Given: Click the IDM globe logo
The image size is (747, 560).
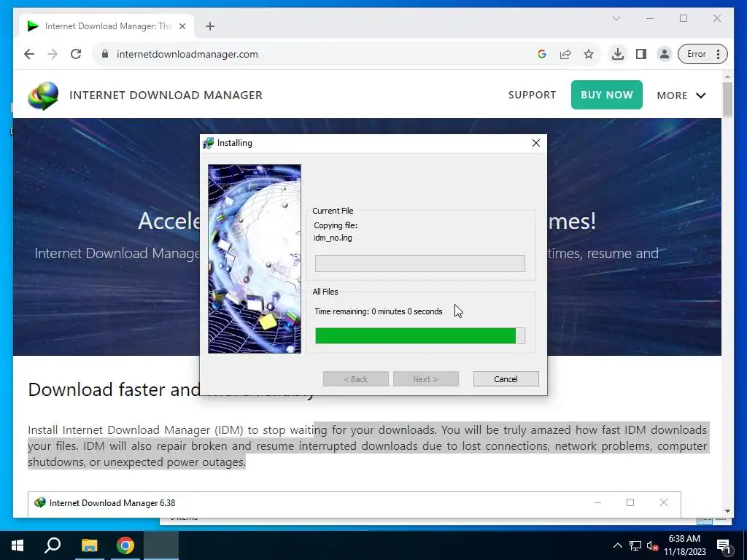Looking at the screenshot, I should pyautogui.click(x=43, y=96).
